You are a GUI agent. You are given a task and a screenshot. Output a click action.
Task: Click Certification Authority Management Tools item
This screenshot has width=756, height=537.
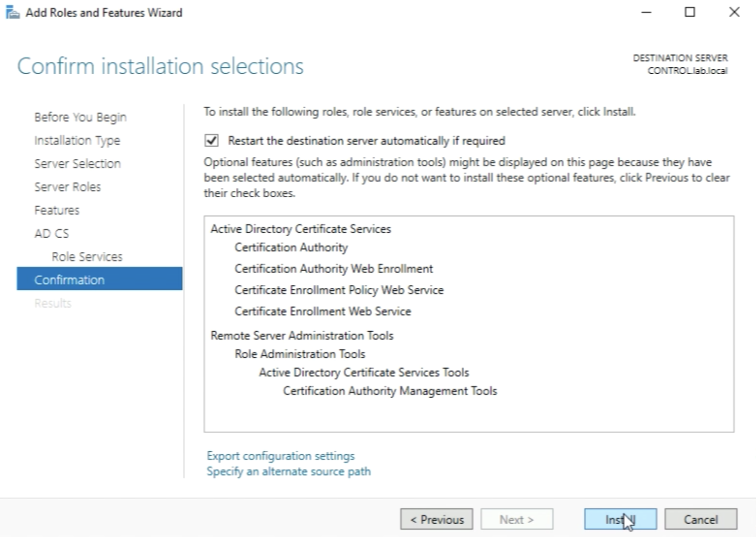pos(390,391)
